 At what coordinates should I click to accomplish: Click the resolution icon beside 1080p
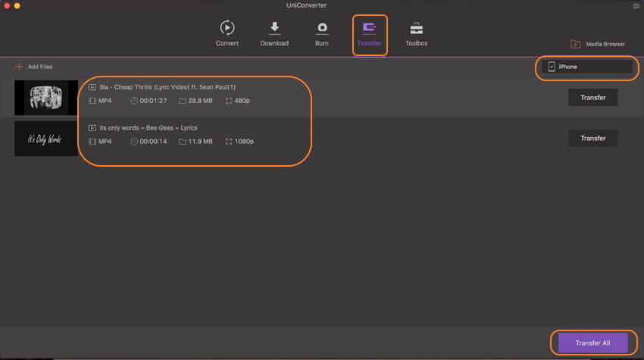tap(229, 142)
